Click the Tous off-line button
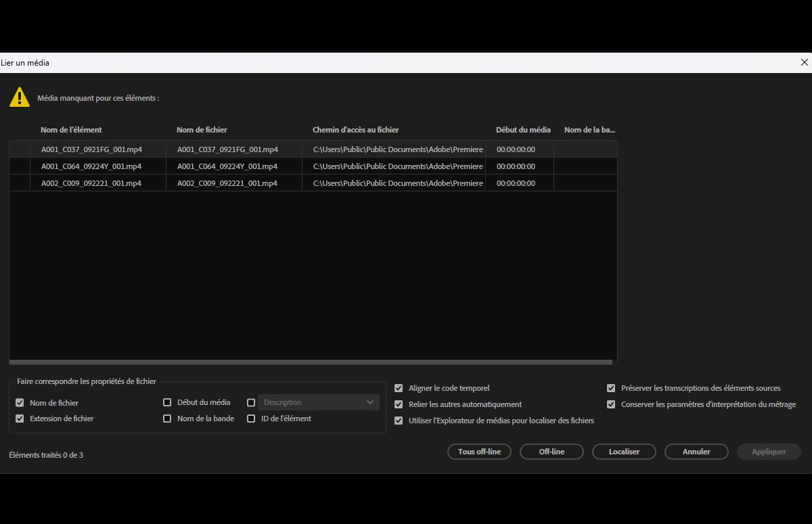Image resolution: width=812 pixels, height=524 pixels. (479, 452)
